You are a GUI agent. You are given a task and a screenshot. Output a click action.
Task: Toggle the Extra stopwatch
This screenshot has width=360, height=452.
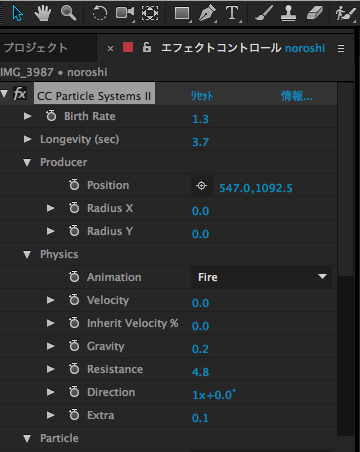(x=74, y=415)
